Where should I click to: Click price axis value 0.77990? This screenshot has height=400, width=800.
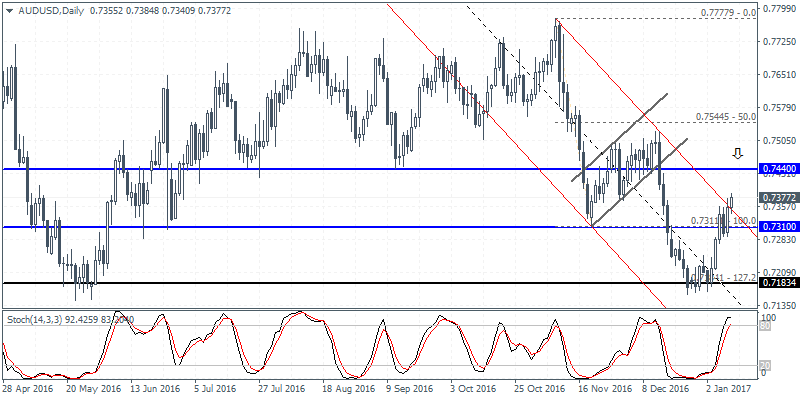pyautogui.click(x=779, y=8)
